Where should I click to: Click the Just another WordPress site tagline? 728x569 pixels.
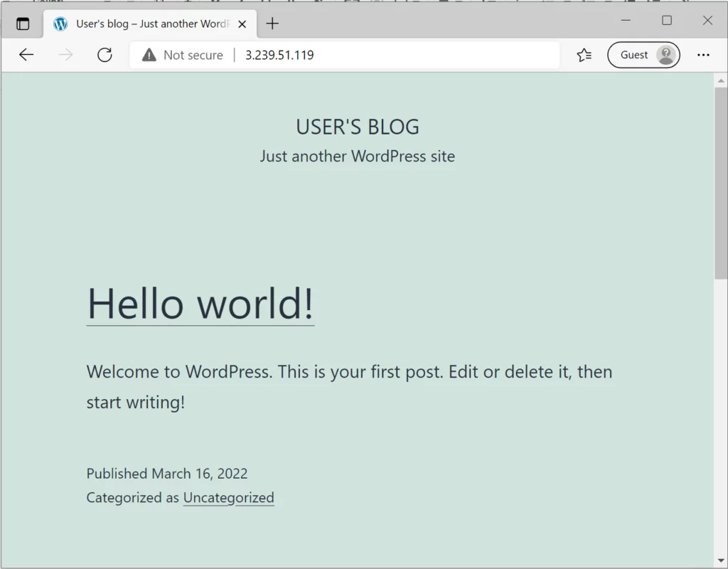(358, 156)
